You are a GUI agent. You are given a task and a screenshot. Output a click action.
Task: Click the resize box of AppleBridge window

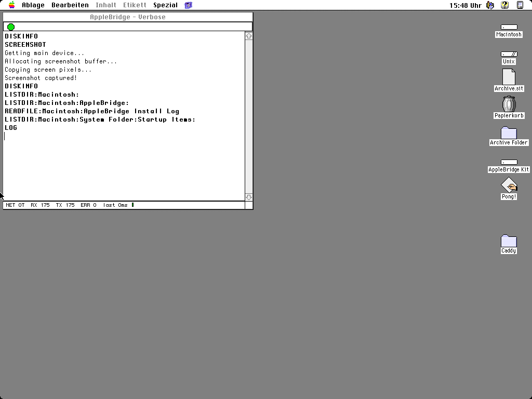click(x=249, y=205)
